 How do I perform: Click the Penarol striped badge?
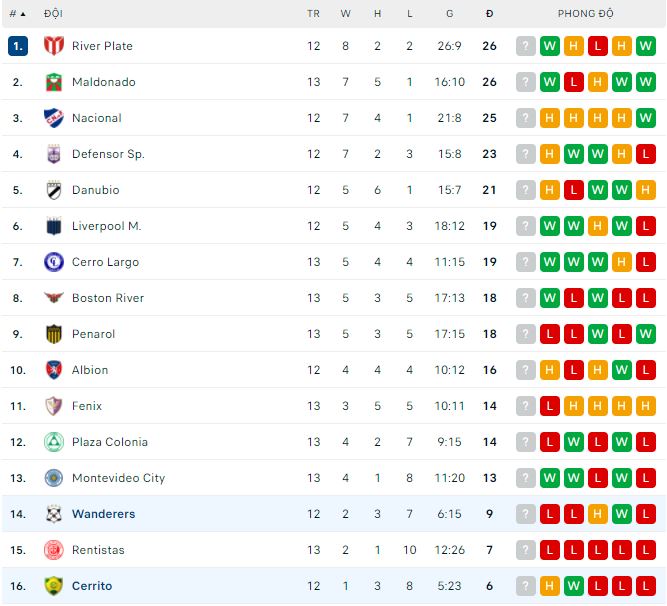(x=53, y=334)
